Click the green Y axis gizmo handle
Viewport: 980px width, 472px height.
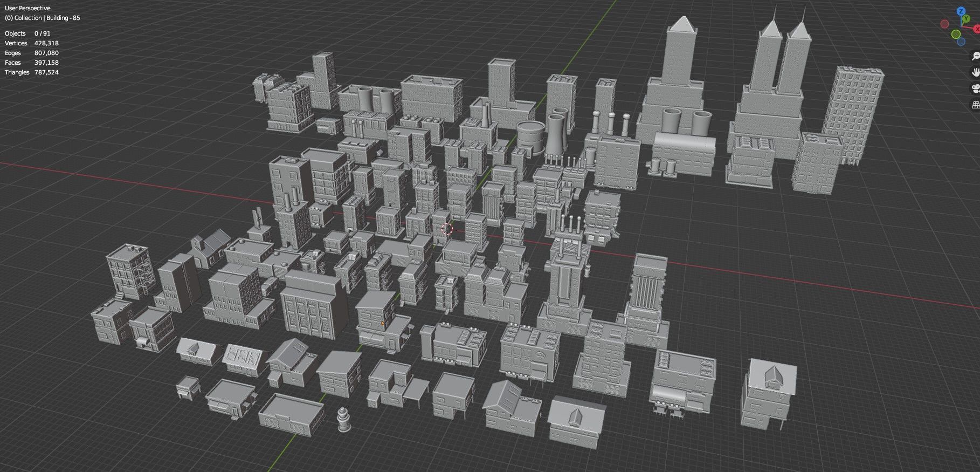pyautogui.click(x=966, y=19)
